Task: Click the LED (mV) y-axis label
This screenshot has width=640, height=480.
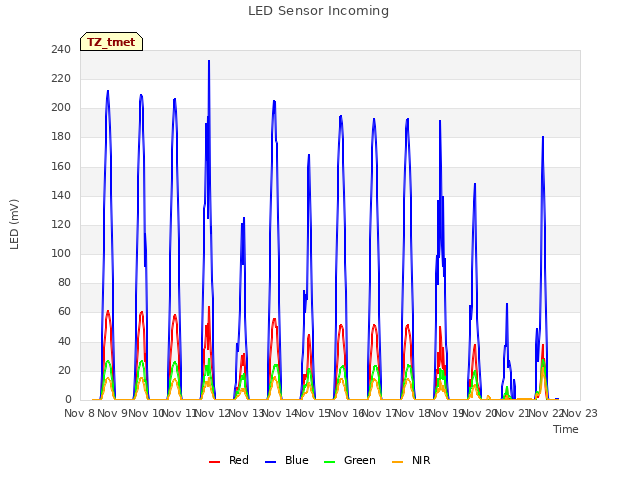Action: pyautogui.click(x=14, y=224)
